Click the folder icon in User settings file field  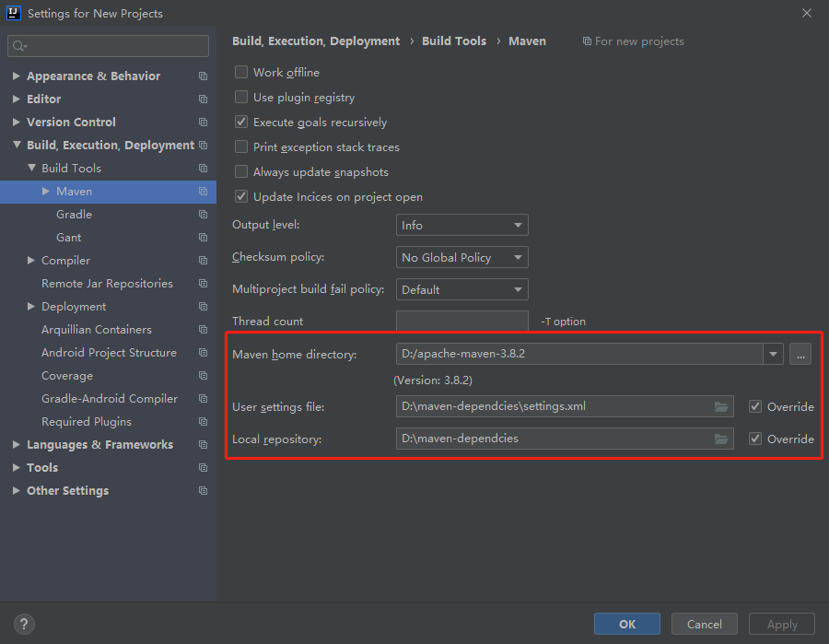click(x=721, y=406)
